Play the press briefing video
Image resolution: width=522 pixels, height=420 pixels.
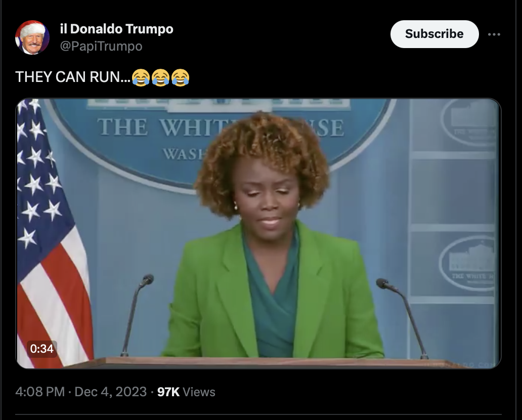point(258,233)
